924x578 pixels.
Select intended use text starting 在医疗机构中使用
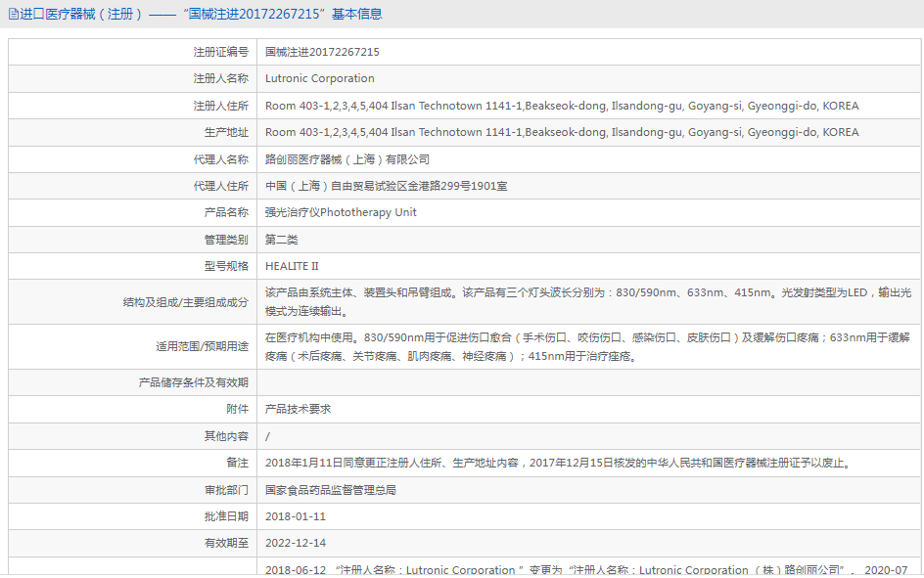coord(587,346)
